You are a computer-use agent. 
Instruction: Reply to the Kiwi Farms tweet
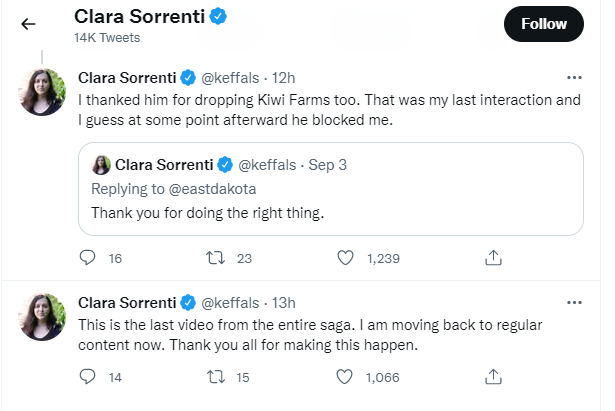tap(87, 258)
